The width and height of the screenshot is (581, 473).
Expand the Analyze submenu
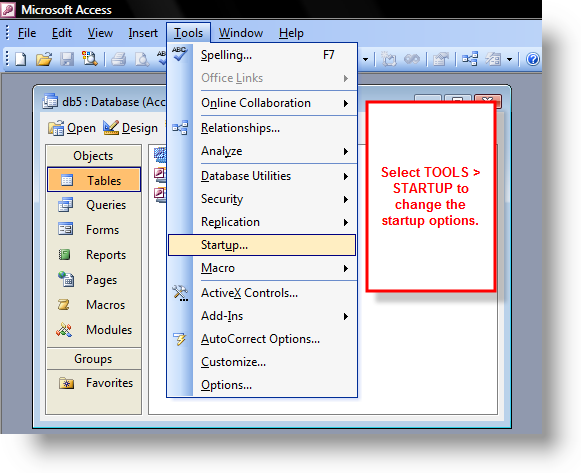pyautogui.click(x=262, y=151)
